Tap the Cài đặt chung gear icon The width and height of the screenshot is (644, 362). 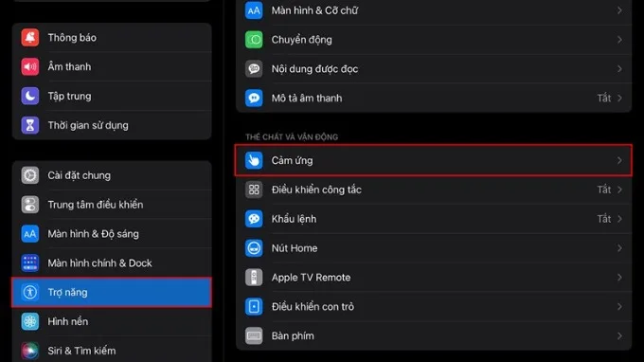(x=30, y=175)
